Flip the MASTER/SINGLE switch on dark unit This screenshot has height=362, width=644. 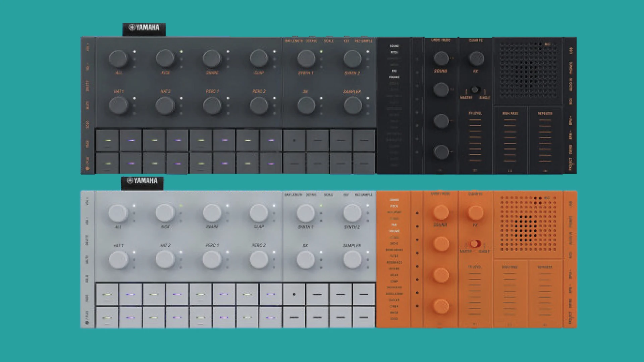475,90
